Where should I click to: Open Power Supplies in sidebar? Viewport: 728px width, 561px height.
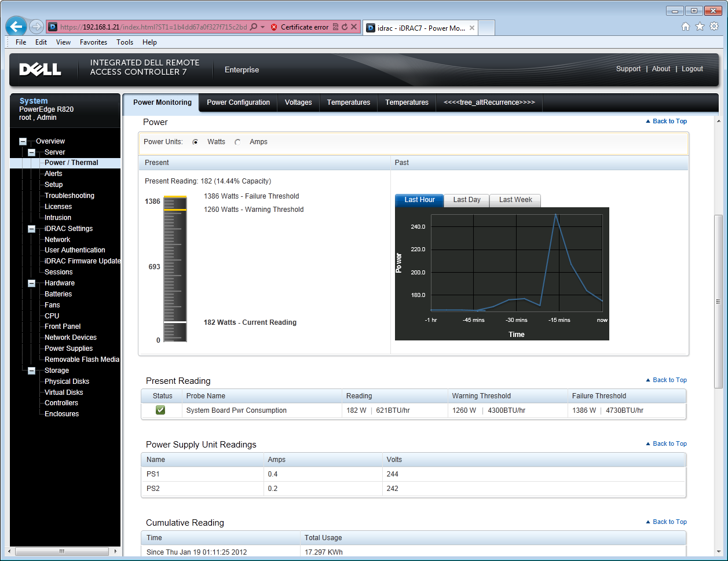click(68, 349)
